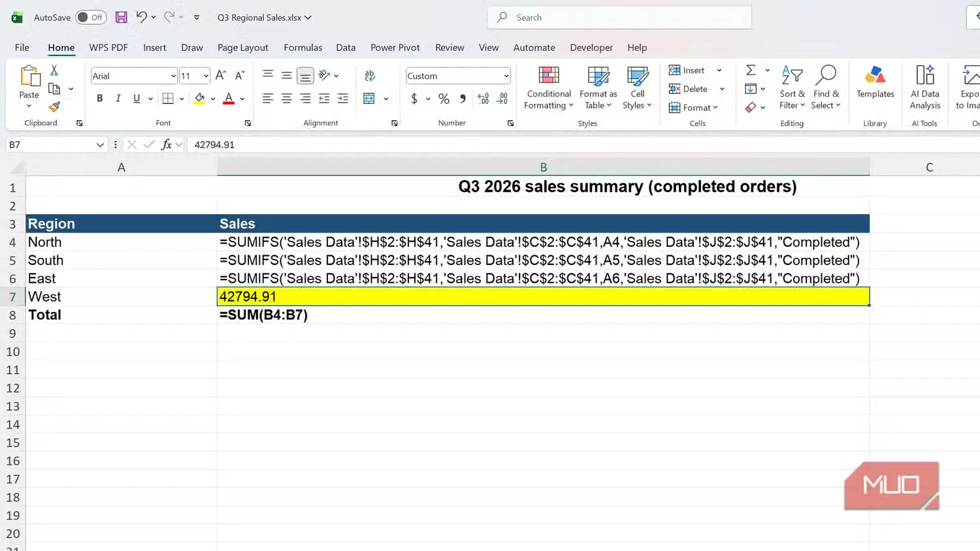Expand the Cell Styles gallery
This screenshot has width=980, height=551.
637,87
